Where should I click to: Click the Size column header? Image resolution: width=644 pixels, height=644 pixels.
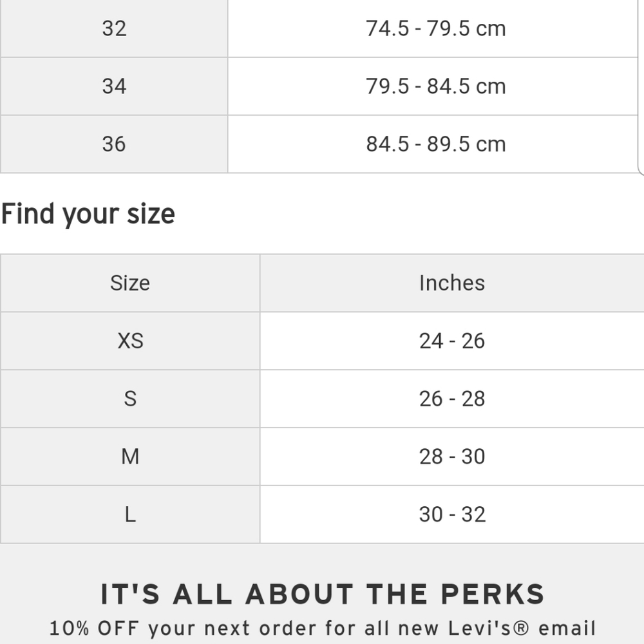click(130, 283)
